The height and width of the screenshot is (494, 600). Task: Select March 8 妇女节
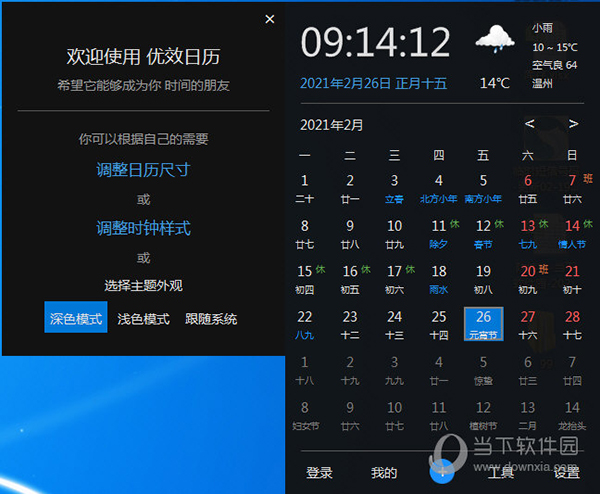[x=305, y=416]
